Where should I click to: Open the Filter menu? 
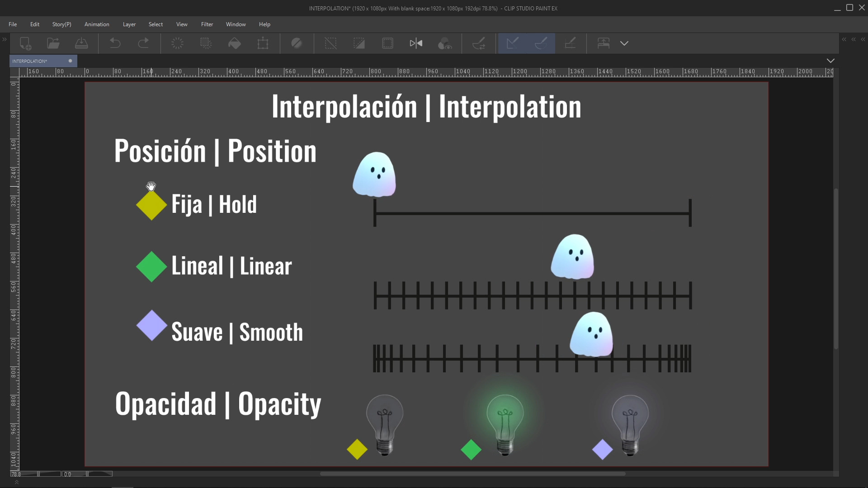point(207,24)
